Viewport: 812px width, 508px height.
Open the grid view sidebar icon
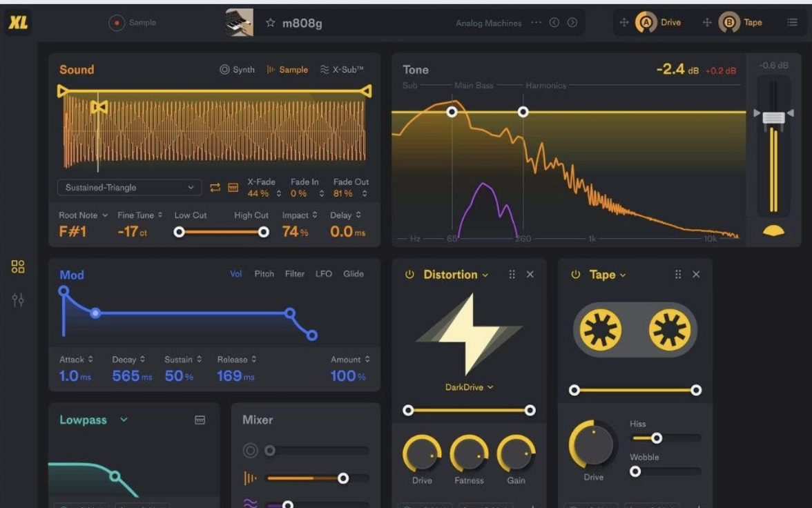[x=18, y=266]
